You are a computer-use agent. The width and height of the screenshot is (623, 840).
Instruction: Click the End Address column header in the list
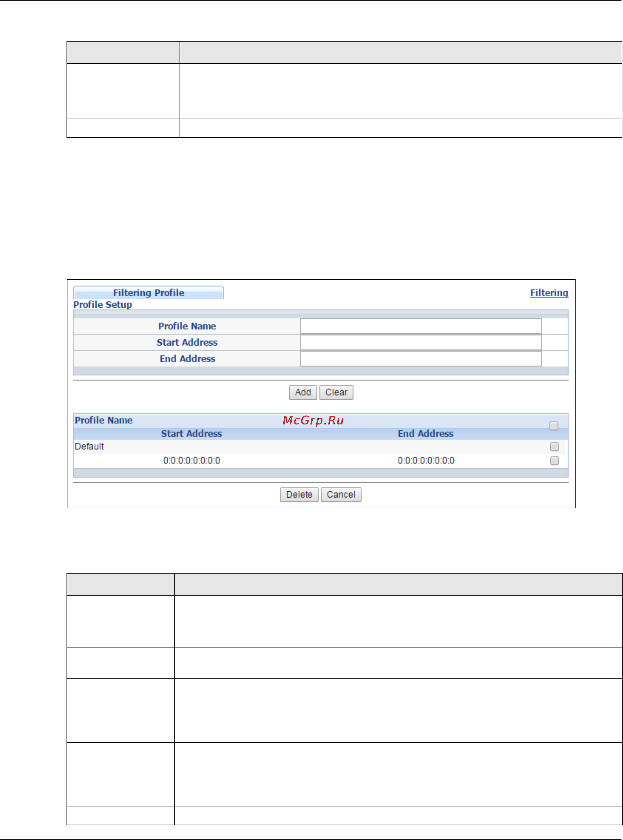click(425, 433)
